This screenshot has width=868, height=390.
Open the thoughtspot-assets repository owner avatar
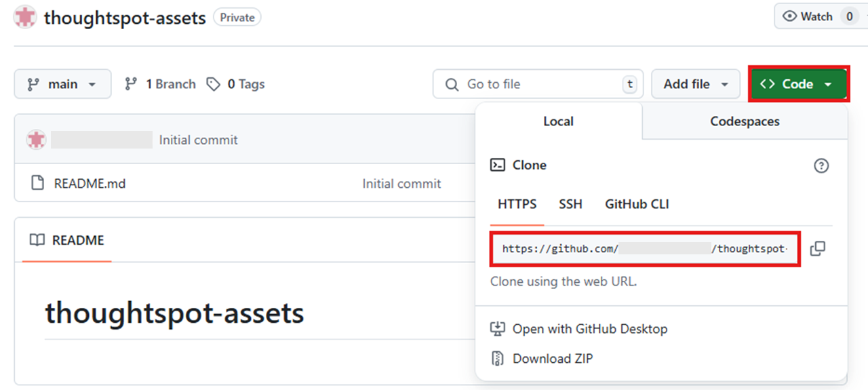point(25,17)
